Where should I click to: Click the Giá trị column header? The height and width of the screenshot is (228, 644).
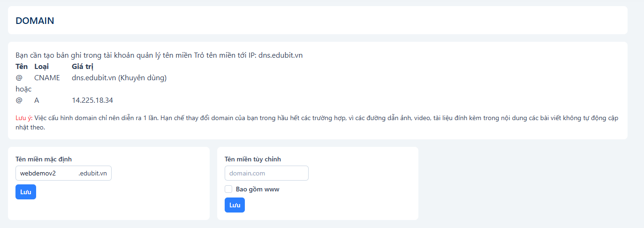(83, 67)
